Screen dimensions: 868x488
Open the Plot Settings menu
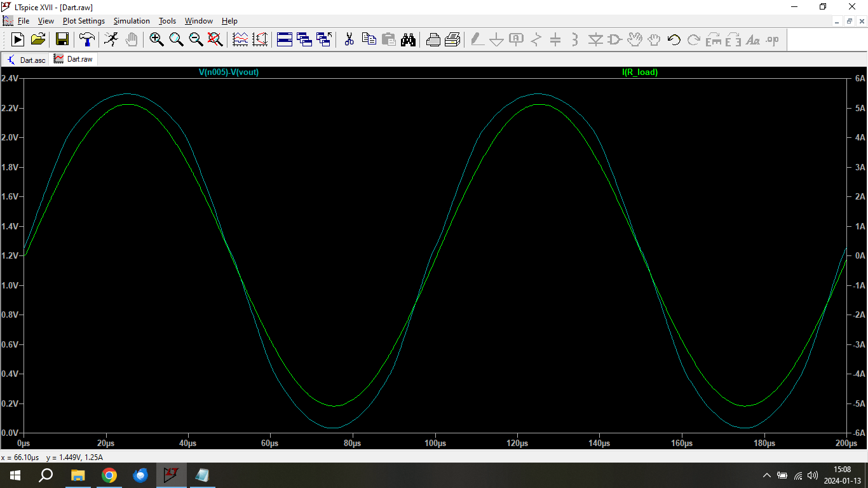point(84,21)
